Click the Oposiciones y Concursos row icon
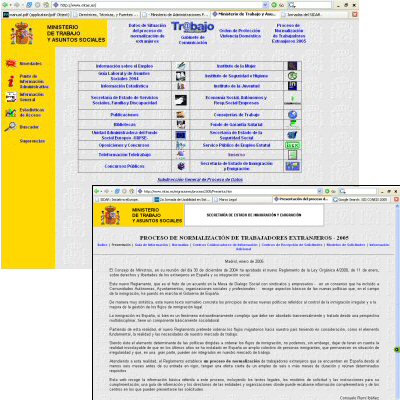Viewport: 400px width, 400px height. point(181,145)
